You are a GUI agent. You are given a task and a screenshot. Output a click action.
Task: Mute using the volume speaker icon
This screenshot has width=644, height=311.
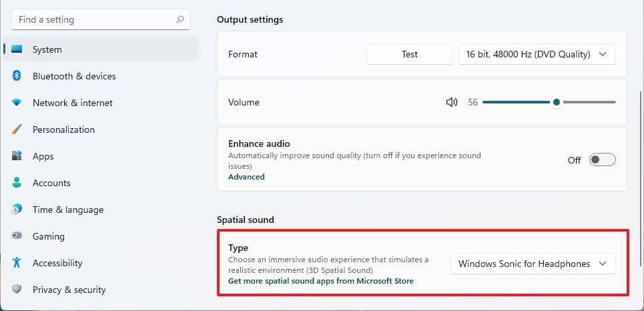click(452, 102)
